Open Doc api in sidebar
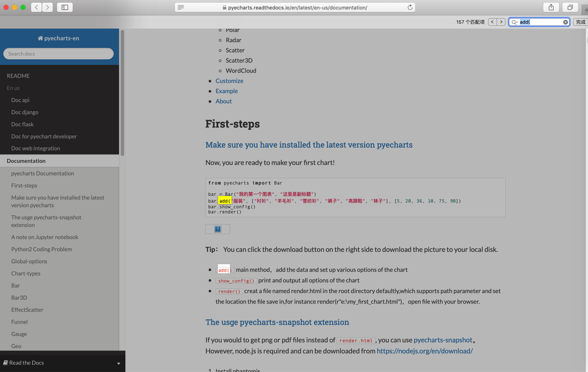The width and height of the screenshot is (588, 372). (20, 100)
